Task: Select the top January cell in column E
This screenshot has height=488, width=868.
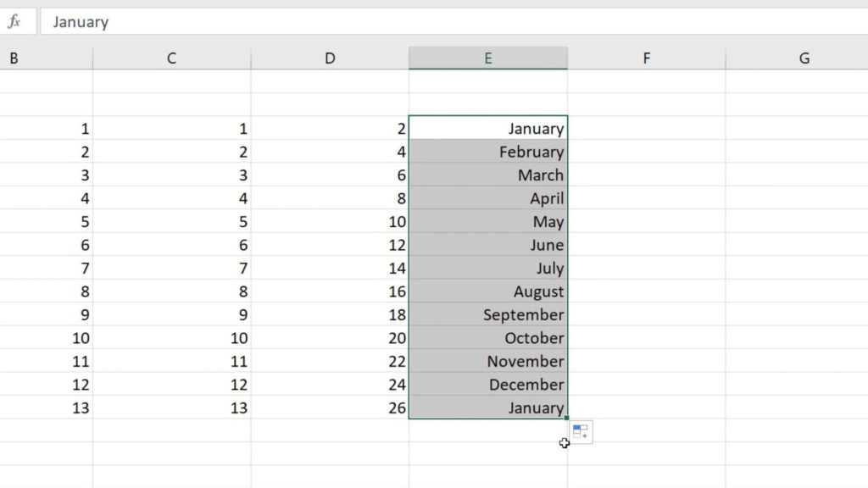Action: (x=488, y=129)
